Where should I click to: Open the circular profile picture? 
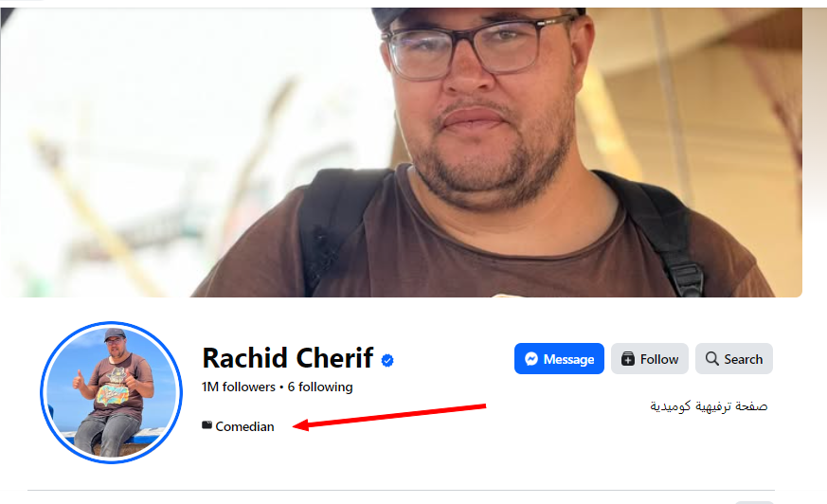pos(111,393)
